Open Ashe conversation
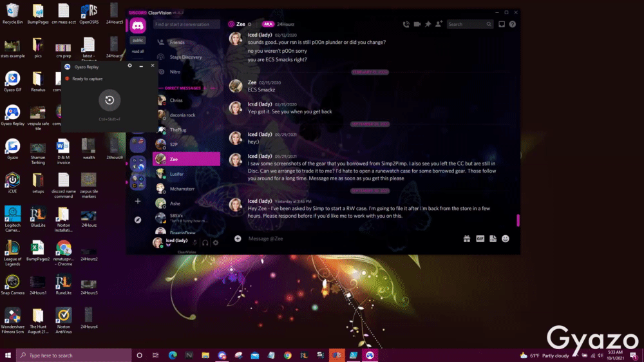 [187, 204]
